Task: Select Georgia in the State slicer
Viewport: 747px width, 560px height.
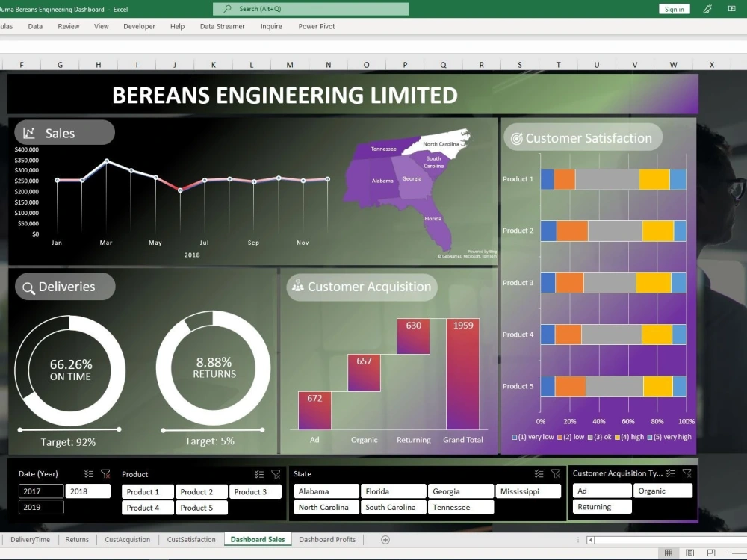Action: coord(460,491)
